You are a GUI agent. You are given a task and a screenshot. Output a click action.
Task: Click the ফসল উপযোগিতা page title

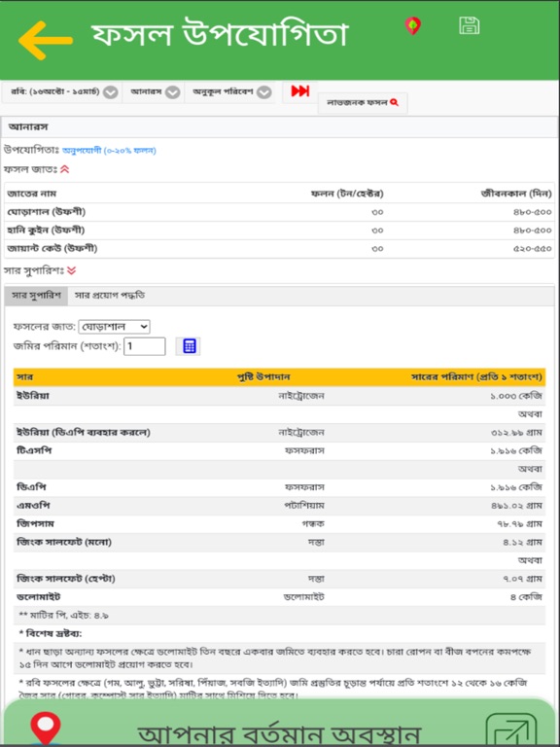click(x=220, y=34)
